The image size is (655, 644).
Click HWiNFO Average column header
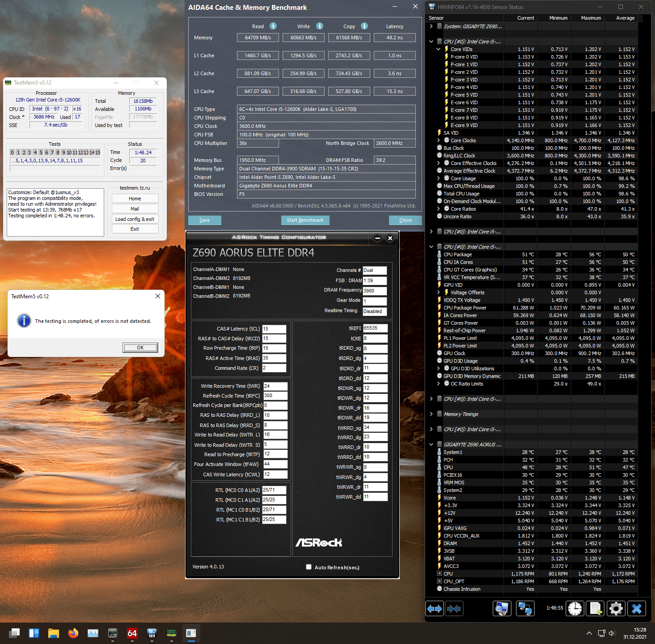coord(621,18)
